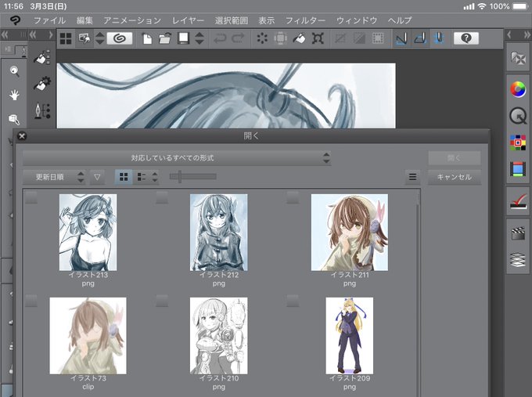Click the paint bucket fill icon
The width and height of the screenshot is (532, 397).
299,38
